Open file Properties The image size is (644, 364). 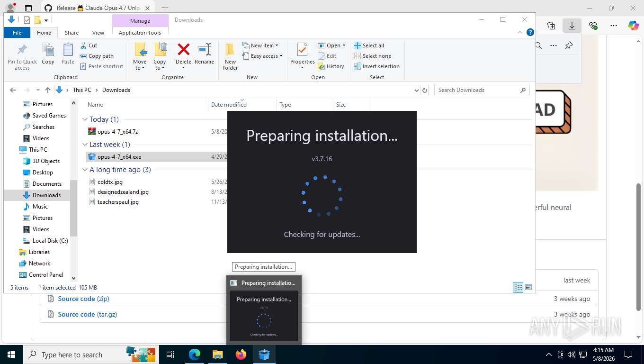coord(302,56)
